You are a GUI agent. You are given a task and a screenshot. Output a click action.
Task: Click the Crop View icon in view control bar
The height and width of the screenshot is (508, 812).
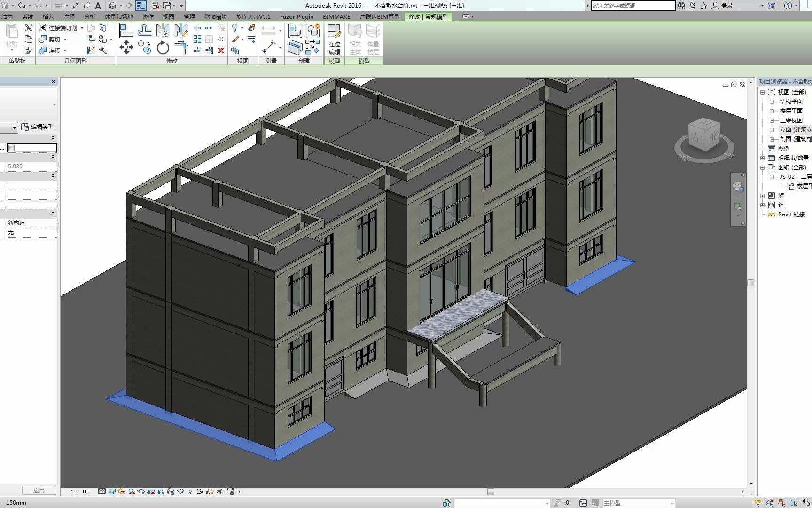[151, 492]
